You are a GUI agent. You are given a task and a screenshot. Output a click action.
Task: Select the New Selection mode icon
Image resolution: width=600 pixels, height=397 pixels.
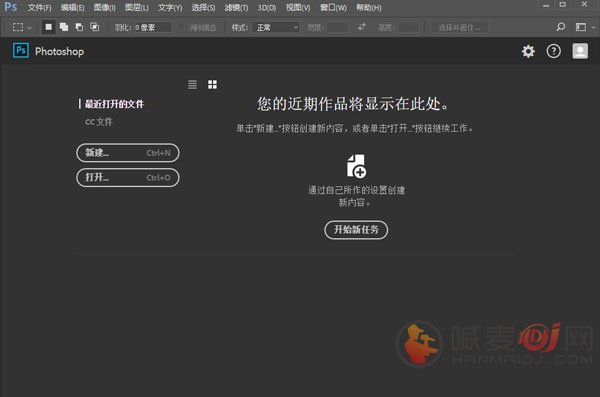(x=48, y=27)
